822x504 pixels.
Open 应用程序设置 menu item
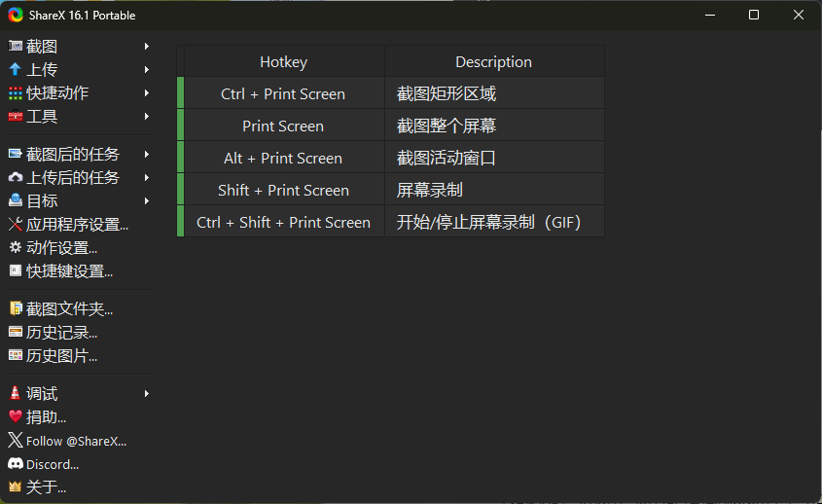77,225
